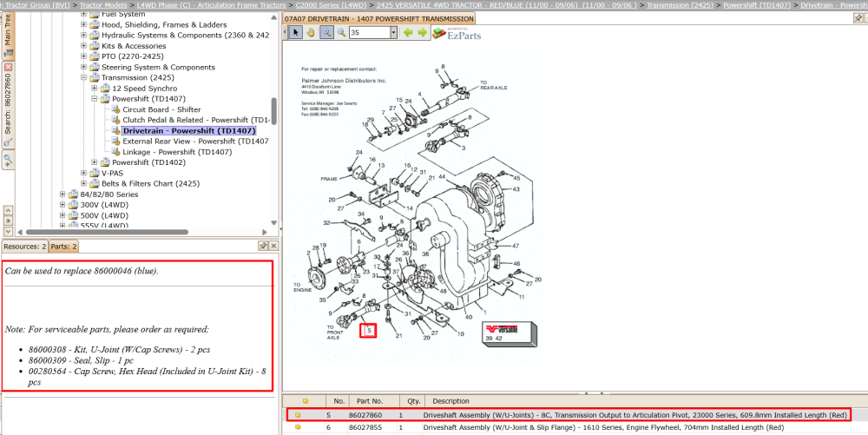Viewport: 868px width, 435px height.
Task: Open L4WD Phase (C) Articulation Frame Tractors breadcrumb
Action: [x=212, y=4]
